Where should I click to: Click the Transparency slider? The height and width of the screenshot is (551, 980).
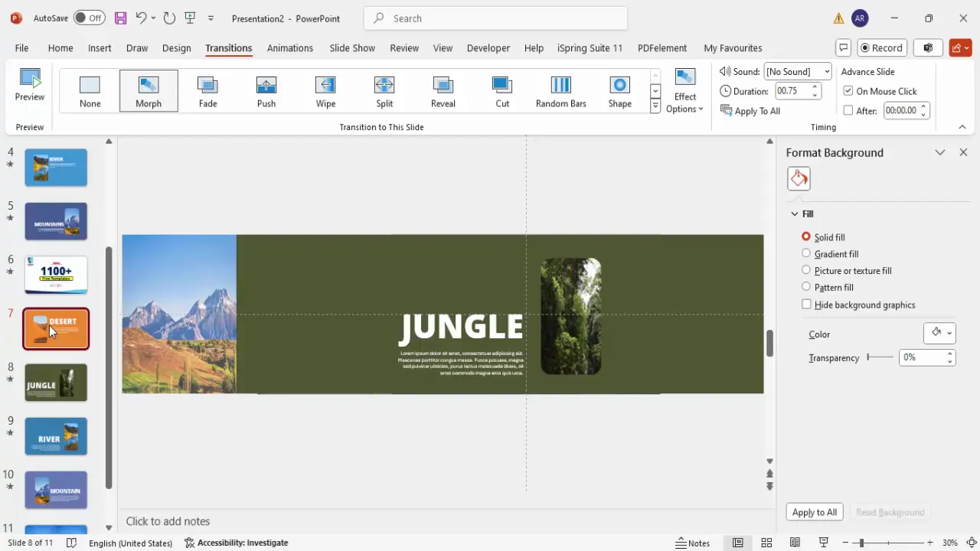(880, 357)
